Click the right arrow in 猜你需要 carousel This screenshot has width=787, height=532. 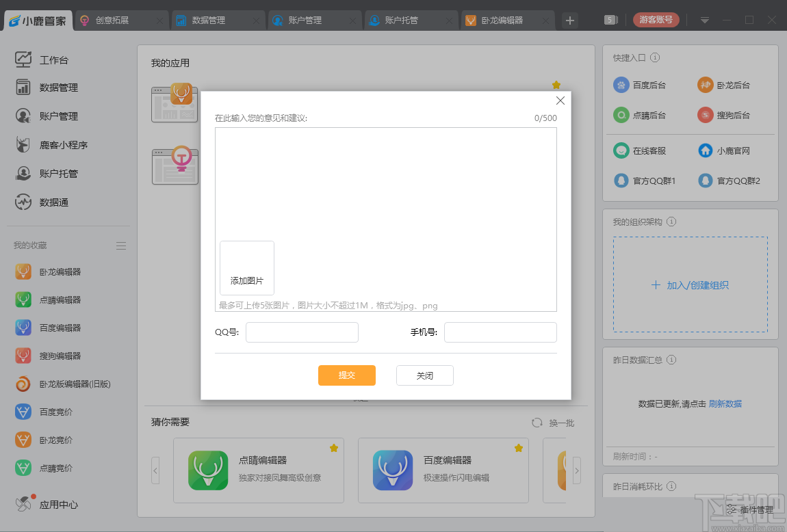(x=577, y=470)
